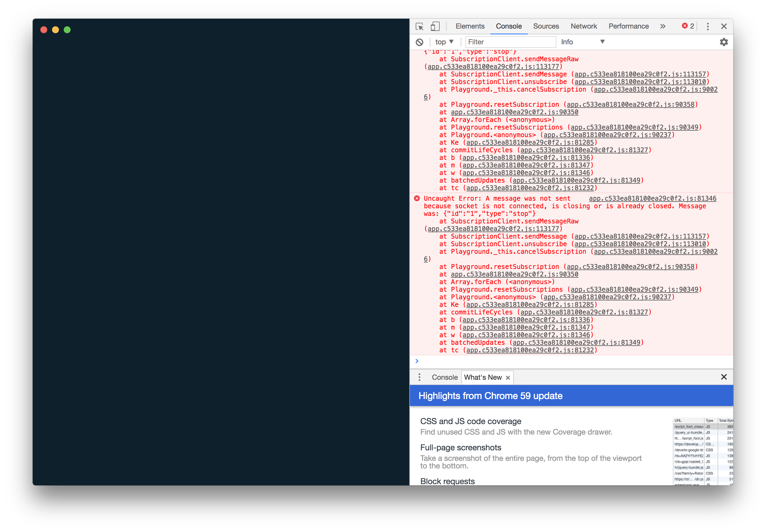The width and height of the screenshot is (766, 532).
Task: Toggle the device toolbar icon
Action: pos(435,26)
